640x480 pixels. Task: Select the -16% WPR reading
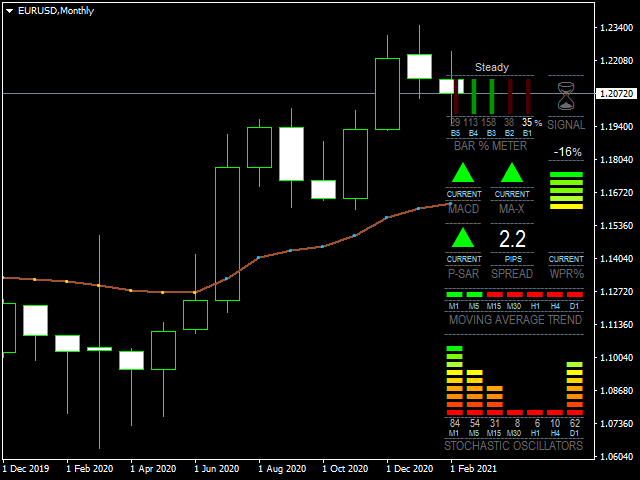click(567, 152)
